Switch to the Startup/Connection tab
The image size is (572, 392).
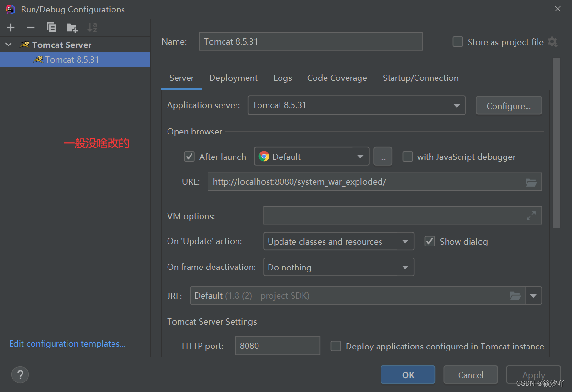[x=420, y=78]
